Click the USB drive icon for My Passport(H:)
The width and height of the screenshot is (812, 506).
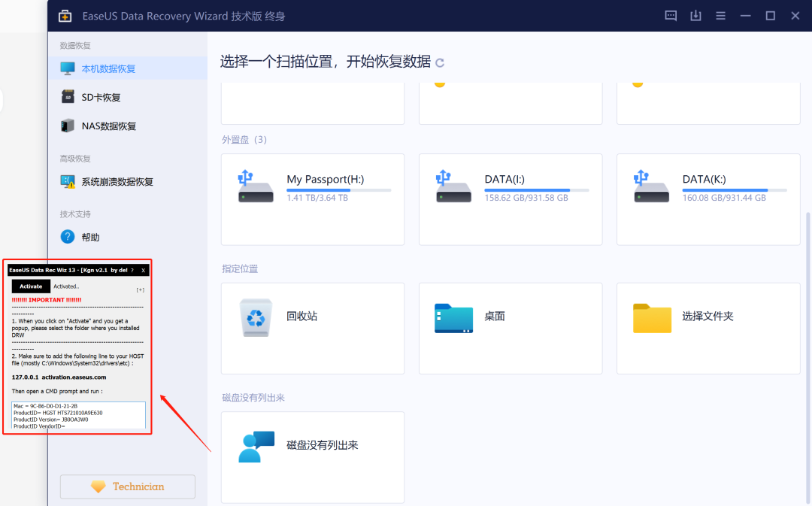256,186
